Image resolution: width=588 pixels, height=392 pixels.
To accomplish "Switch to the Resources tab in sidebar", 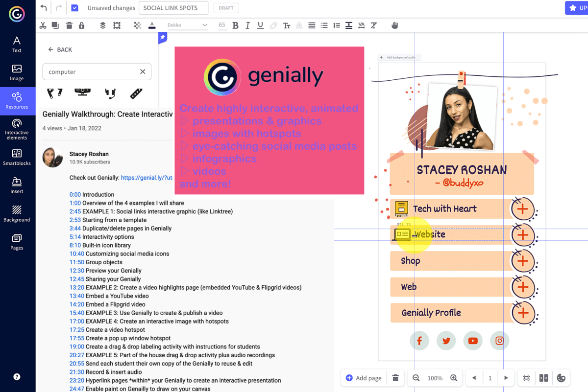I will click(x=17, y=101).
